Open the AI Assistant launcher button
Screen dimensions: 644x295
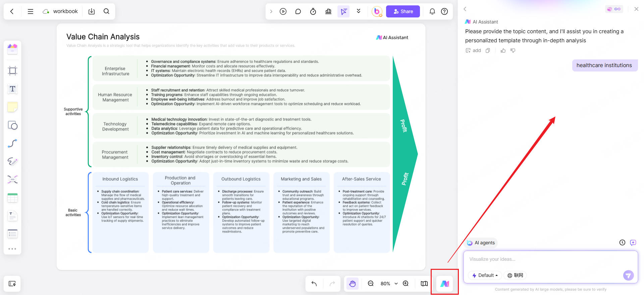tap(445, 284)
